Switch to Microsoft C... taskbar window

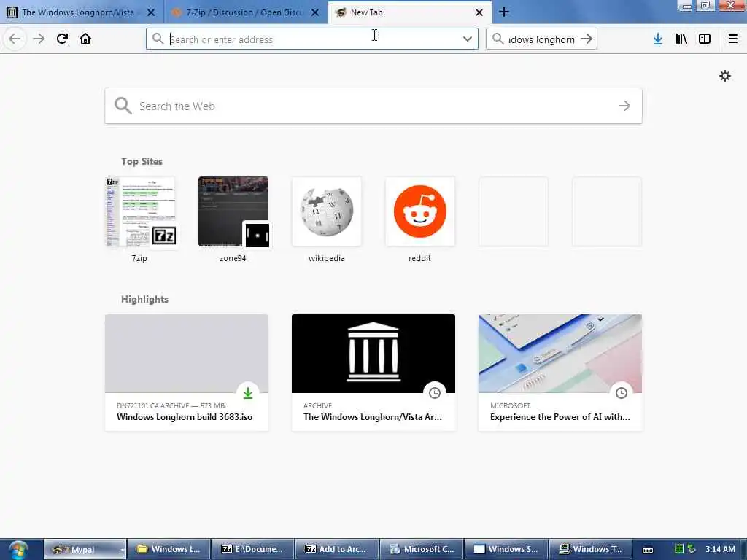tap(421, 549)
